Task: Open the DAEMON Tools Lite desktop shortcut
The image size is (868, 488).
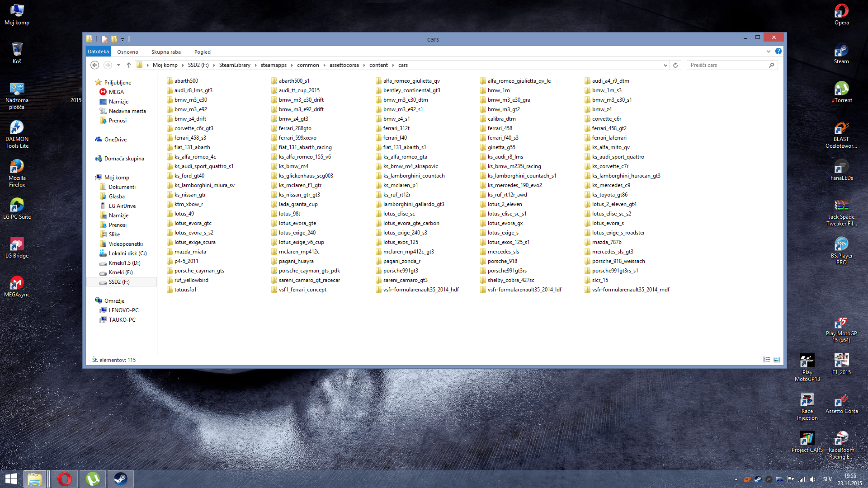Action: 17,134
